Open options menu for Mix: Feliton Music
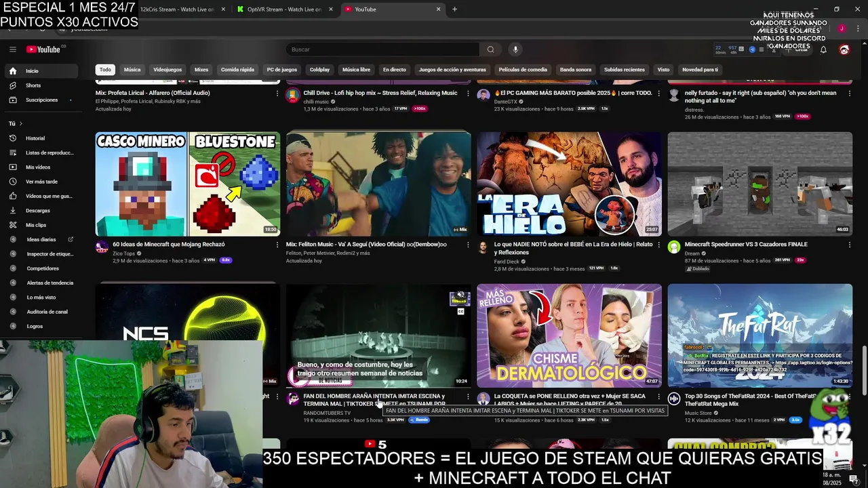This screenshot has height=488, width=868. [x=467, y=245]
